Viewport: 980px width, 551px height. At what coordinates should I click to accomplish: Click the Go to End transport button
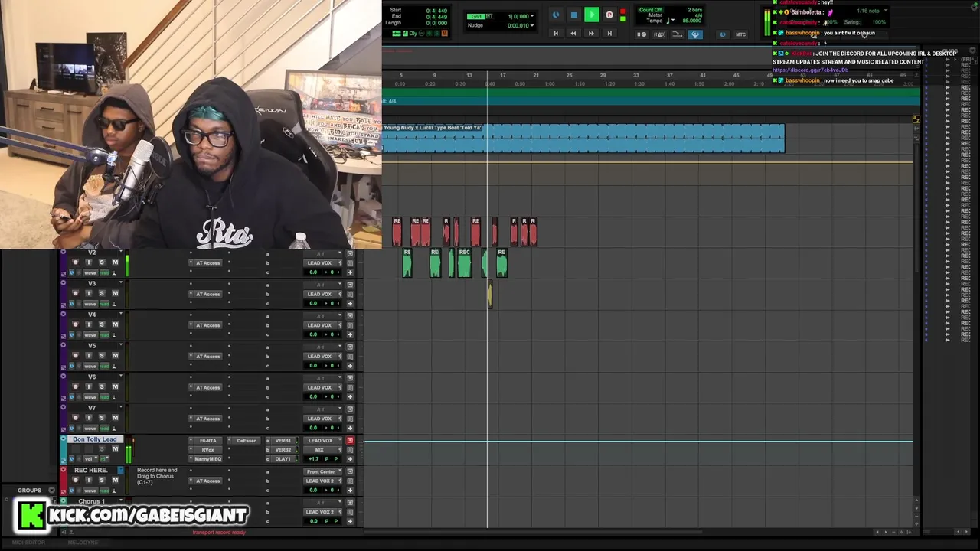[x=609, y=34]
